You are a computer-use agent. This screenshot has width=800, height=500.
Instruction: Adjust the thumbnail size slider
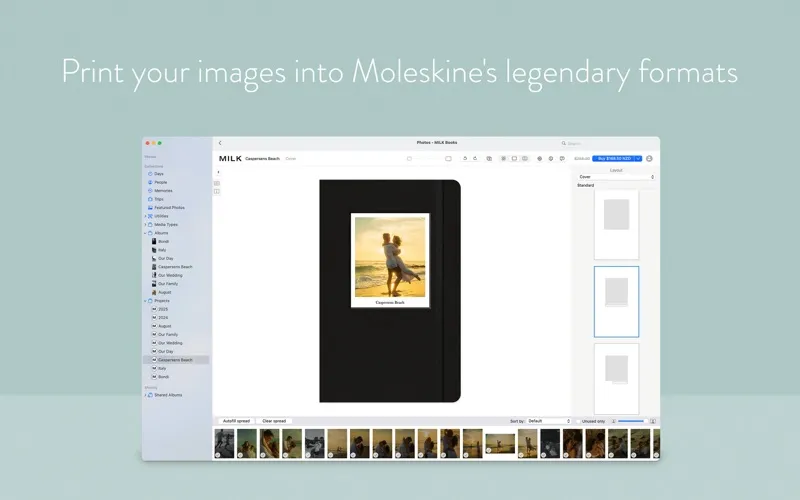coord(631,421)
